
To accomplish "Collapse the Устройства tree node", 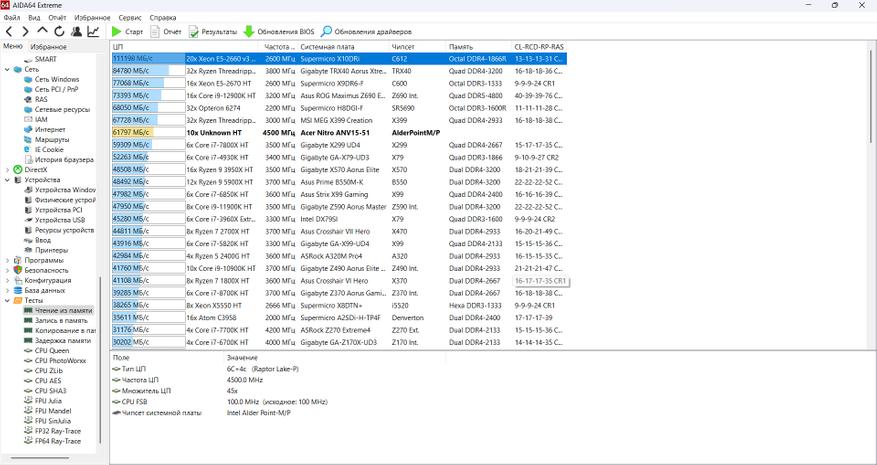I will (x=7, y=180).
